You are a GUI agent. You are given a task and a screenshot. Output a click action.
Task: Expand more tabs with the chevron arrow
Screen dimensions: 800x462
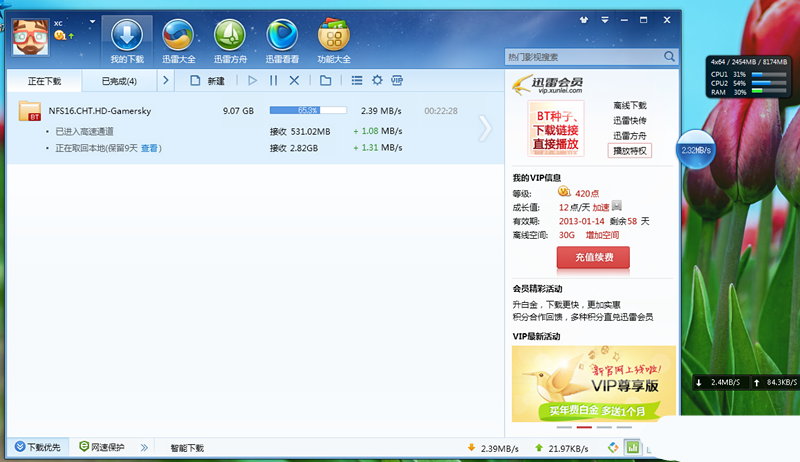pos(165,81)
